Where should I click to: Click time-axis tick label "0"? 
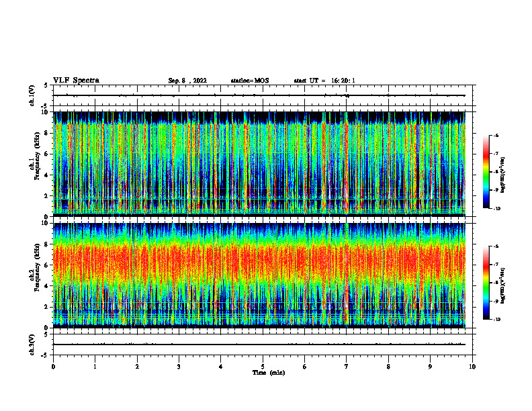53,367
